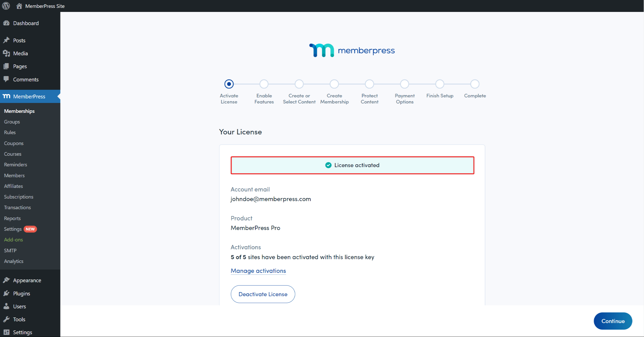Screen dimensions: 644x337
Task: Click the Media library icon
Action: (x=6, y=53)
